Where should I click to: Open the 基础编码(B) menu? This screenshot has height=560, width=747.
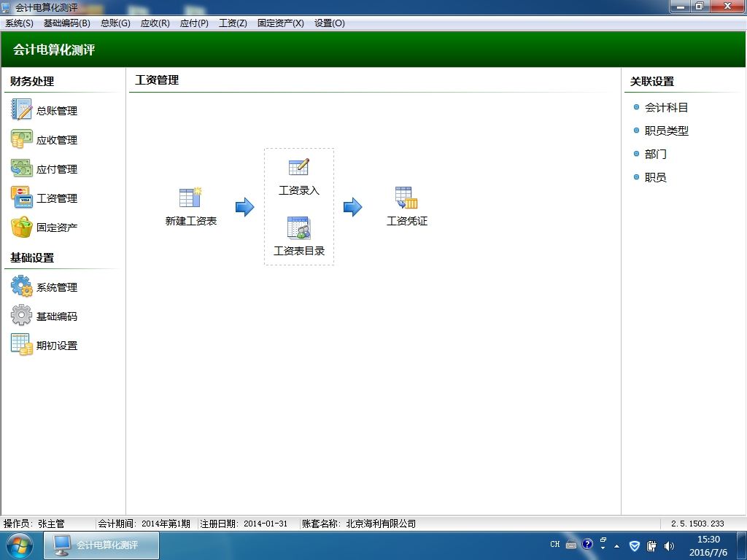point(66,23)
